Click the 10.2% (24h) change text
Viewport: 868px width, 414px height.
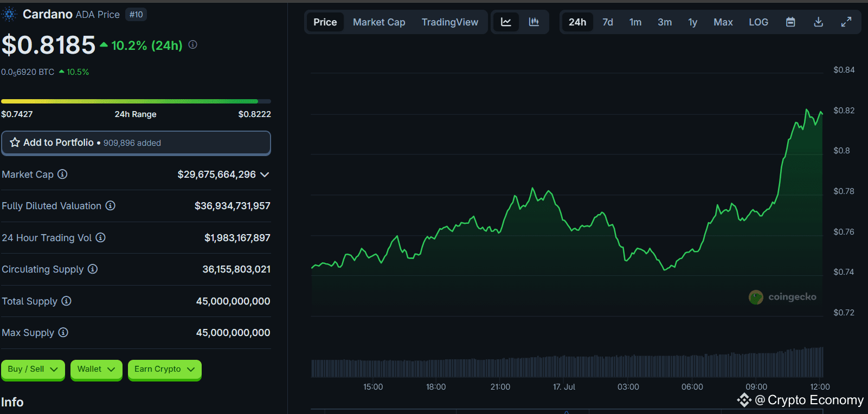(147, 46)
